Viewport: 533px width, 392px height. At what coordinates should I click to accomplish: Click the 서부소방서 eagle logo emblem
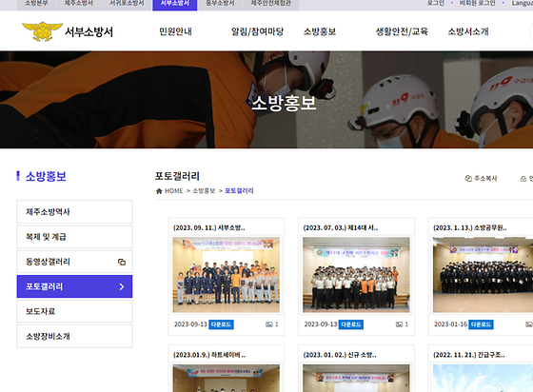(42, 31)
